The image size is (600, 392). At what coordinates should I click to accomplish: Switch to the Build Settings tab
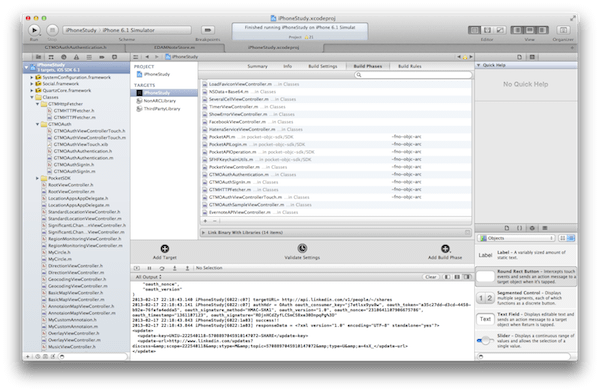coord(323,66)
